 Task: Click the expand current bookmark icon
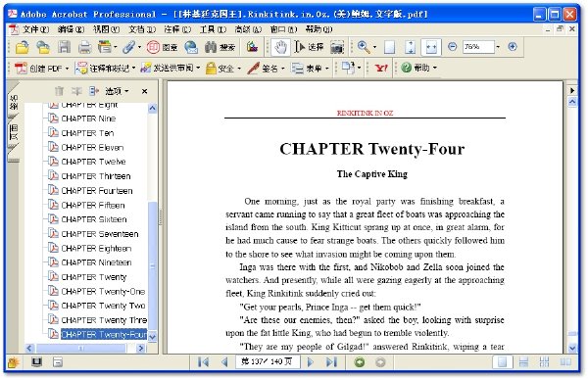(x=93, y=91)
